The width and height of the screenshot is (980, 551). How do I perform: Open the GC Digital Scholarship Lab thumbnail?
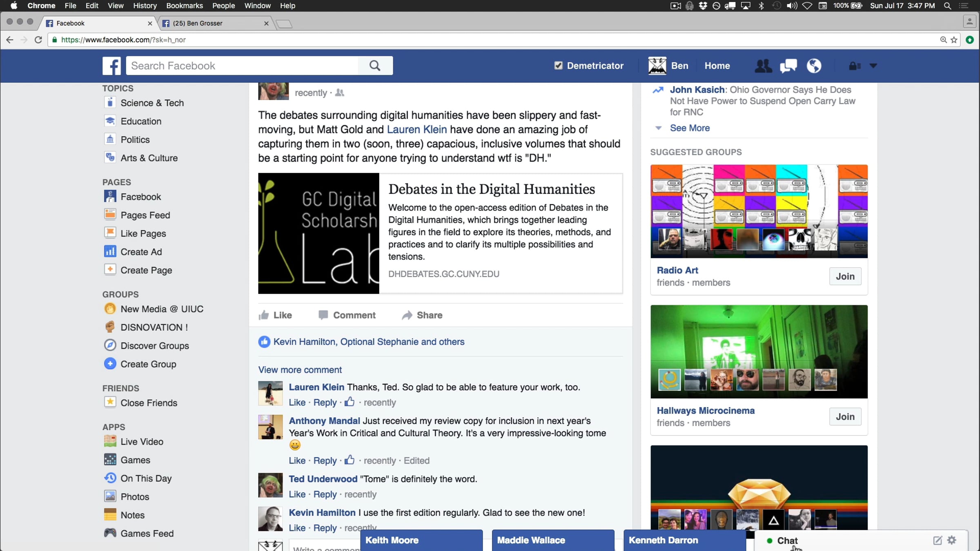(318, 233)
